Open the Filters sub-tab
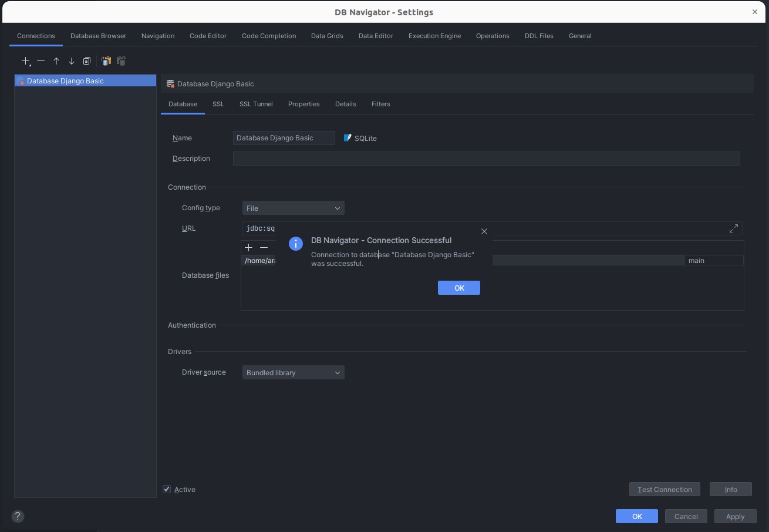769x532 pixels. (380, 104)
